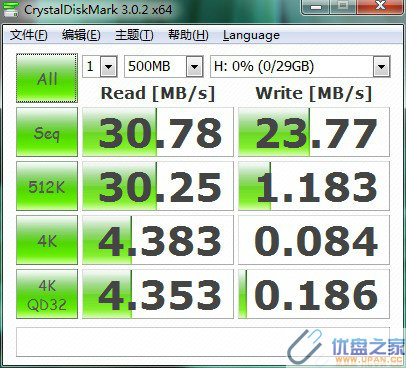
Task: Run all benchmarks with All button
Action: click(x=47, y=78)
